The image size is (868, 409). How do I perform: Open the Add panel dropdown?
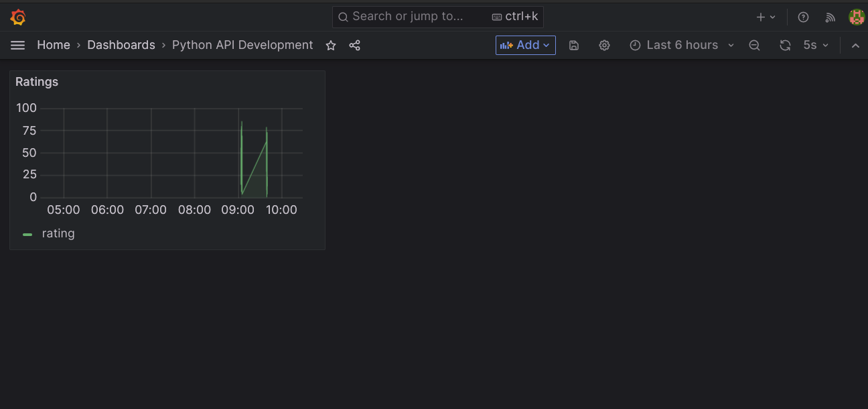click(525, 45)
